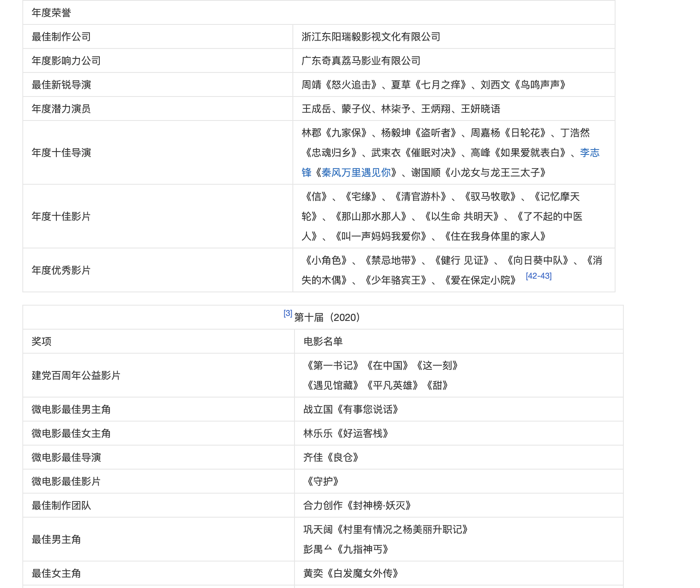700x588 pixels.
Task: Click the 年度潜力演员 row label
Action: (61, 109)
